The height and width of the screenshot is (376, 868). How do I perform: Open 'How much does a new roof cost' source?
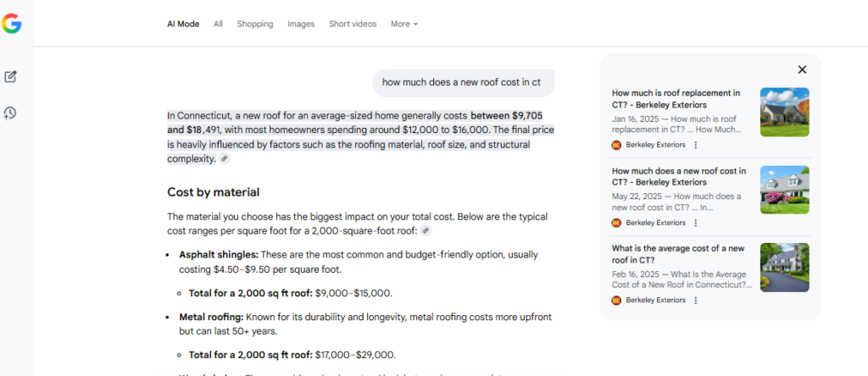678,176
